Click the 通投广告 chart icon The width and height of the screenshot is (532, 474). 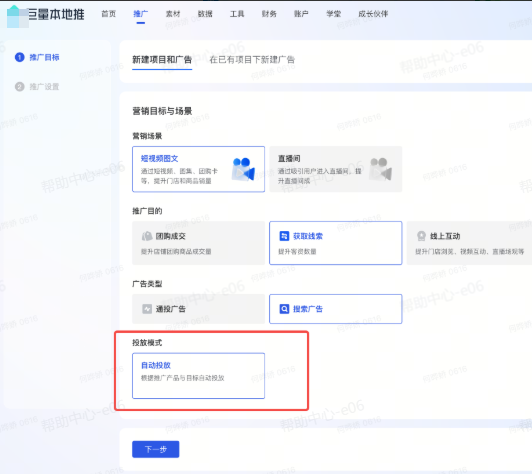pos(147,309)
